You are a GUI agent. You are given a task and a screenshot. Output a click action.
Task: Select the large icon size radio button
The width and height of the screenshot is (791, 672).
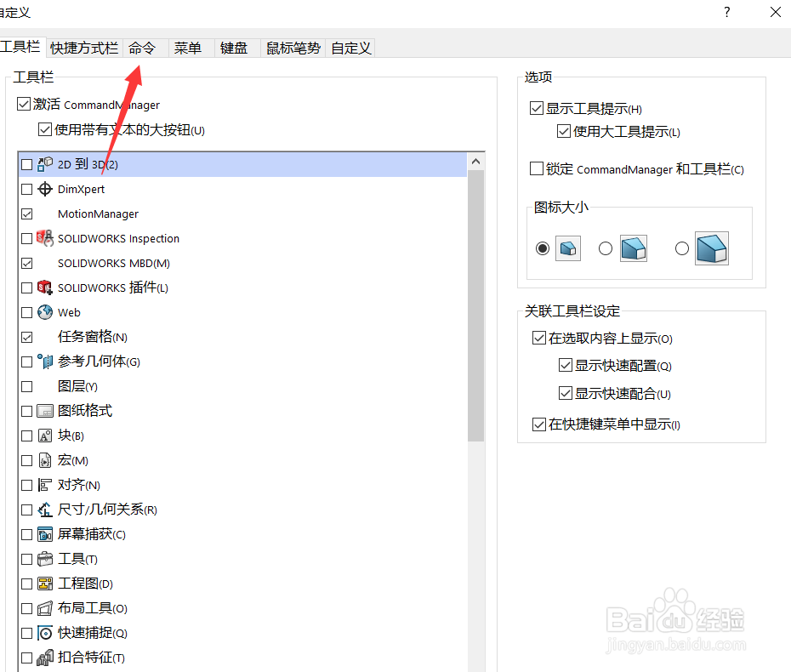(681, 248)
